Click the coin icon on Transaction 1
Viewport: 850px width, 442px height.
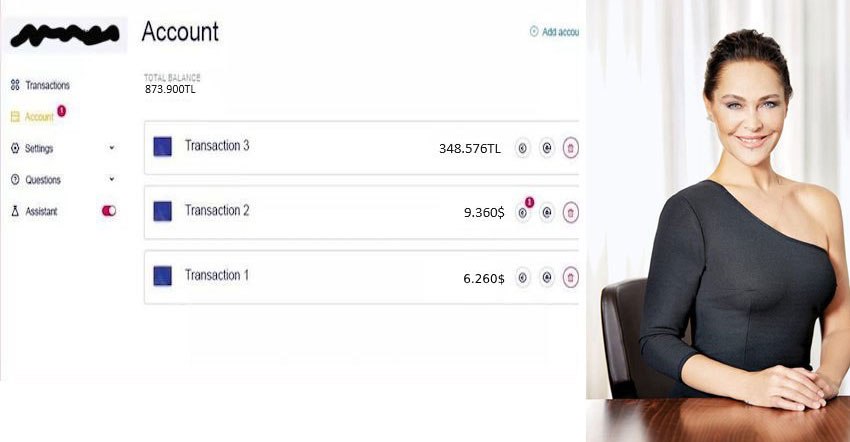523,277
